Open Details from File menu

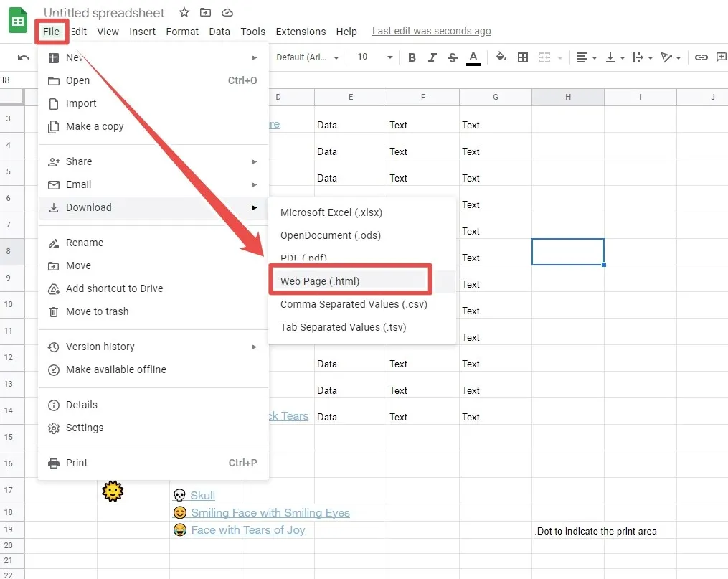[x=153, y=405]
